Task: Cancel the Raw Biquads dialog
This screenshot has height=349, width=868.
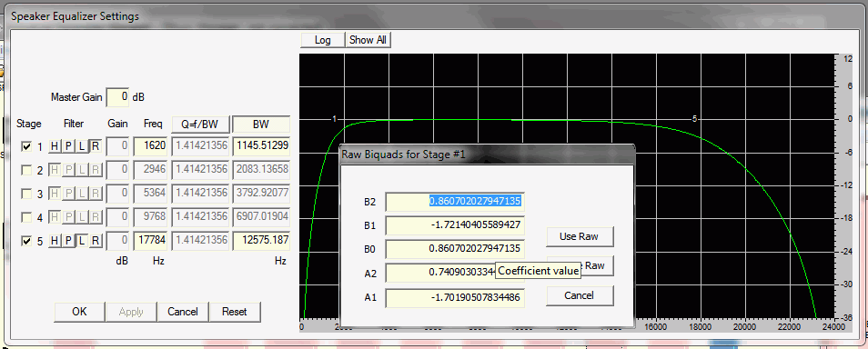Action: point(580,295)
